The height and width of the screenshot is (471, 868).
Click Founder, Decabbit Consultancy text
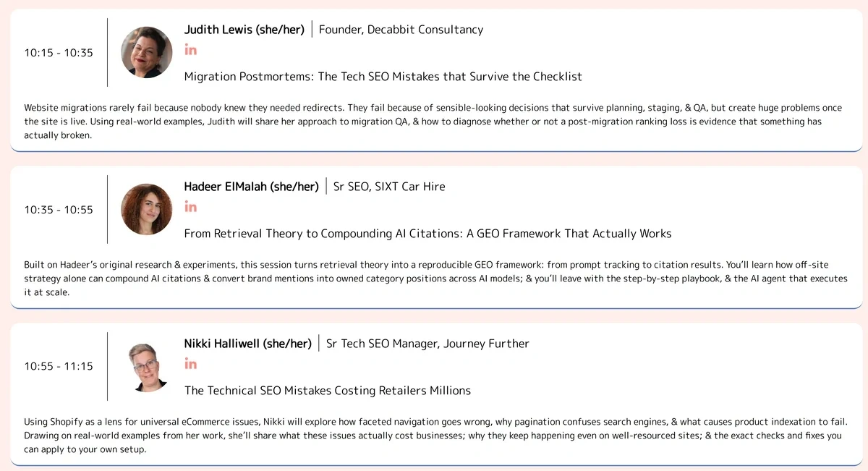[401, 30]
